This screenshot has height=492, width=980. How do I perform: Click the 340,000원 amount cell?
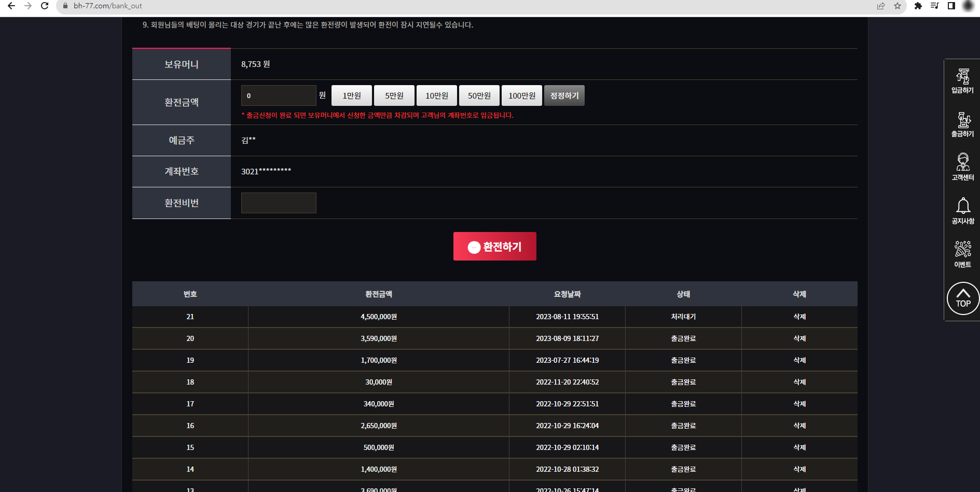click(x=379, y=404)
